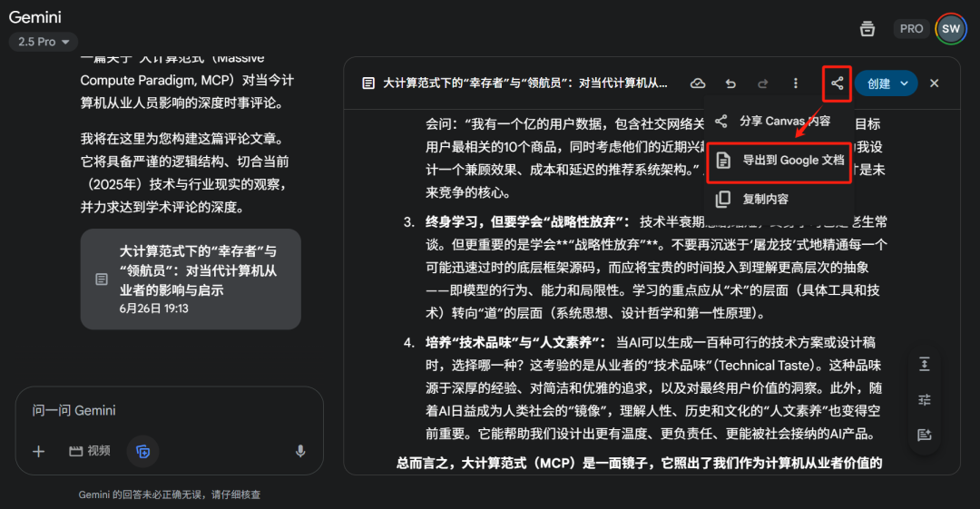Expand the 创建 button dropdown arrow
The width and height of the screenshot is (980, 509).
(x=904, y=83)
